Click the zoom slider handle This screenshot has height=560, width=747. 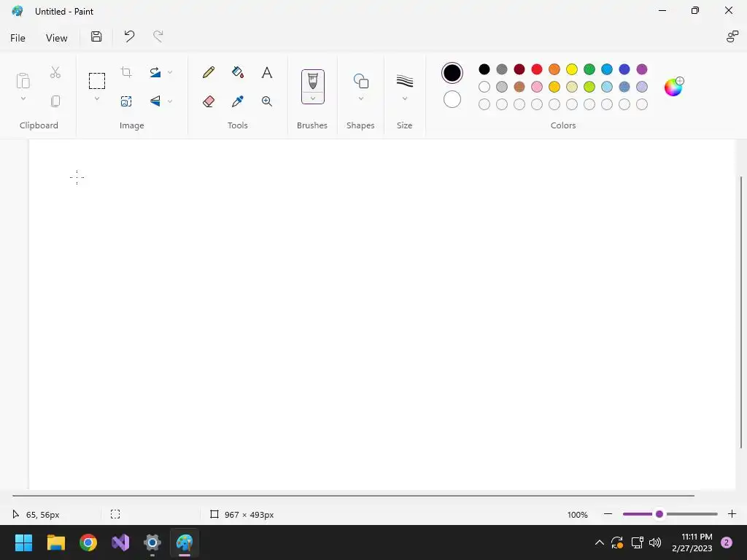659,514
